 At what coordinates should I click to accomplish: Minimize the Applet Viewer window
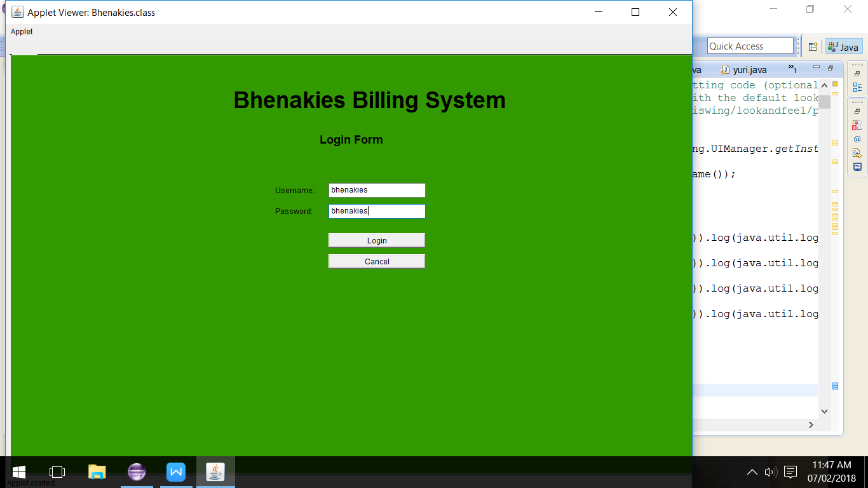tap(598, 12)
